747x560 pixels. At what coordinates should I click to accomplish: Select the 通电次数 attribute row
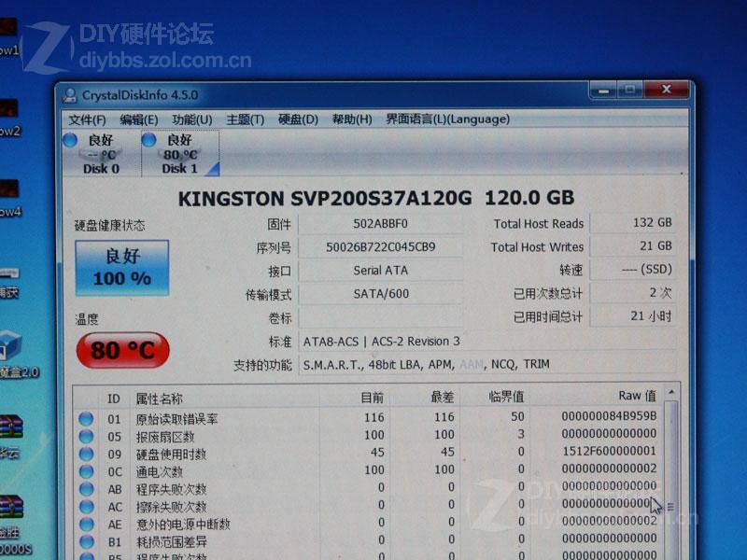[368, 470]
